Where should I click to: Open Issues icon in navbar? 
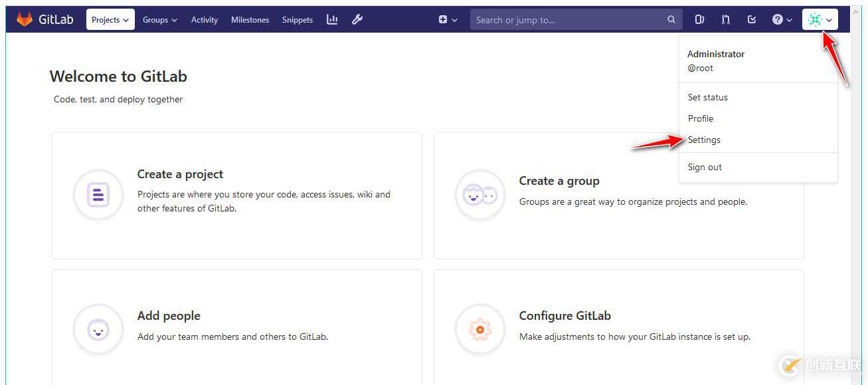click(x=699, y=20)
